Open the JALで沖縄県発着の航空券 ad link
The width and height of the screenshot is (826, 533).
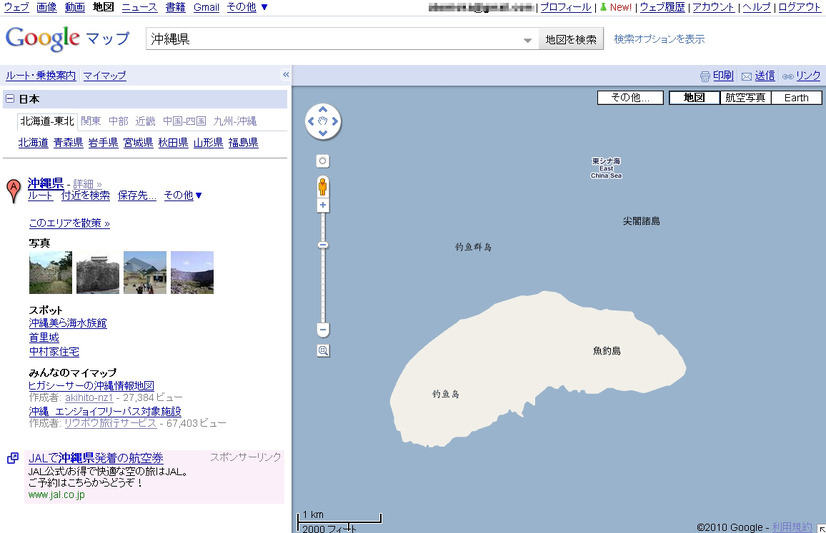[x=96, y=458]
